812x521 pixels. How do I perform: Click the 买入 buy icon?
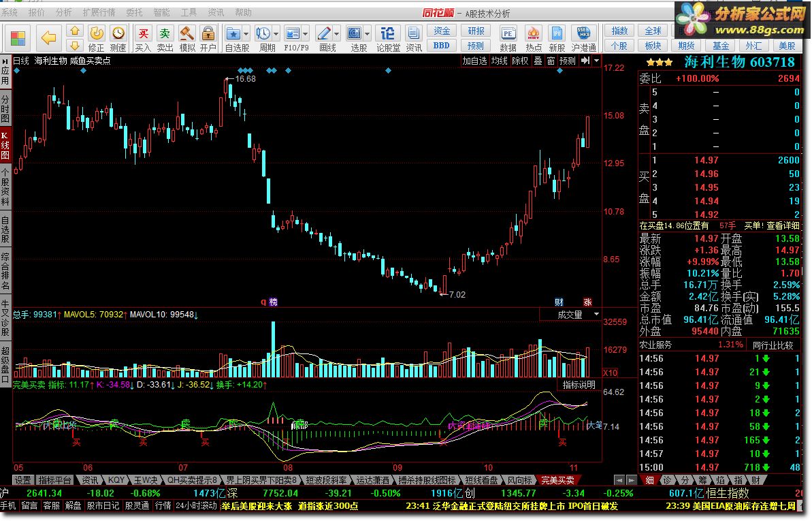coord(142,38)
